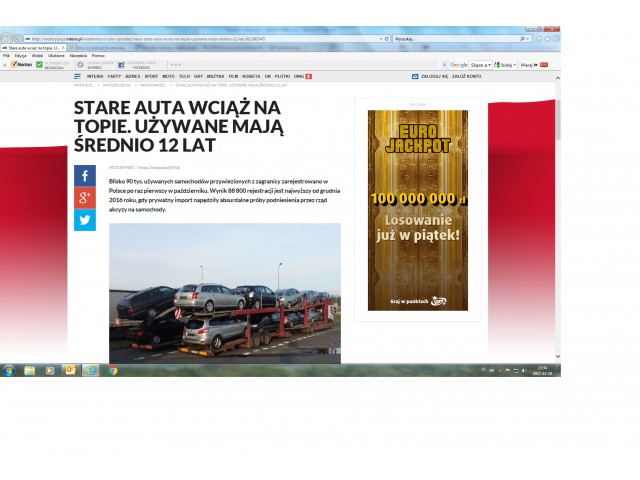Open Chrome from the taskbar
Screen dimensions: 640x480
pos(112,370)
